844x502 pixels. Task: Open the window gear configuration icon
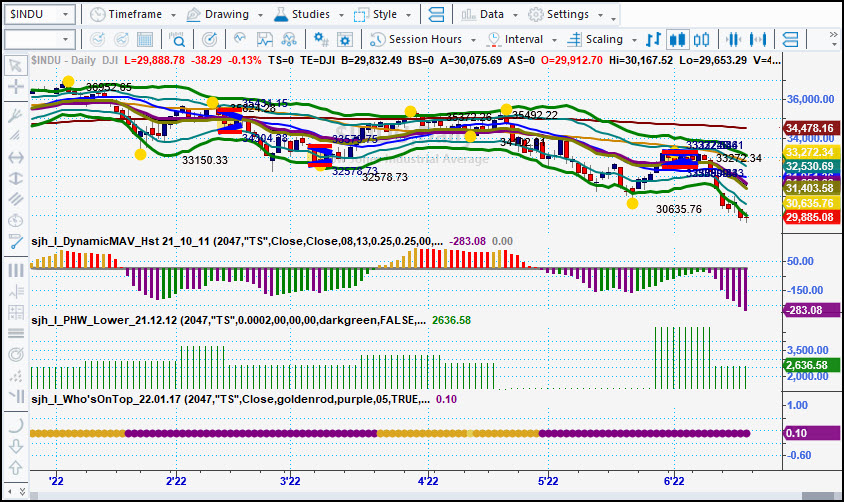(344, 39)
